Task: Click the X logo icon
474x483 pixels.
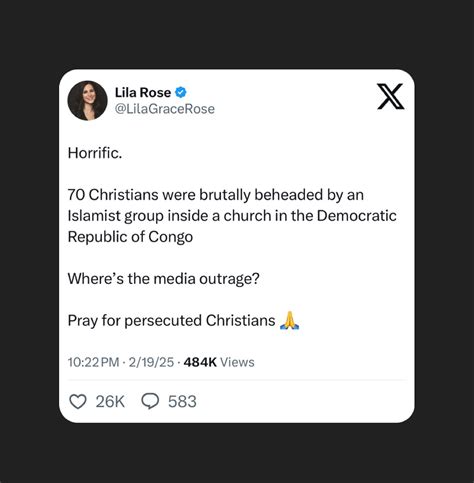Action: [391, 96]
